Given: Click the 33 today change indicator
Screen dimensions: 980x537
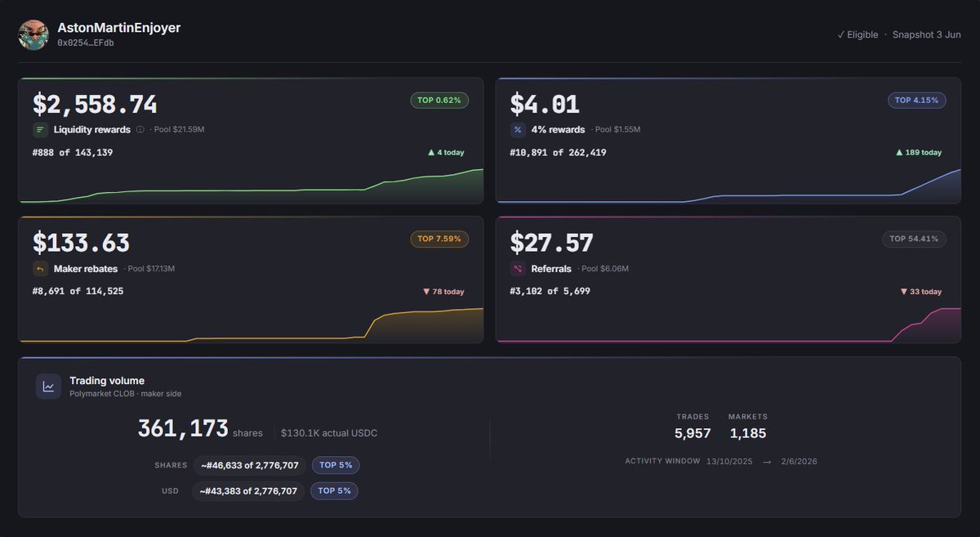Looking at the screenshot, I should tap(921, 292).
